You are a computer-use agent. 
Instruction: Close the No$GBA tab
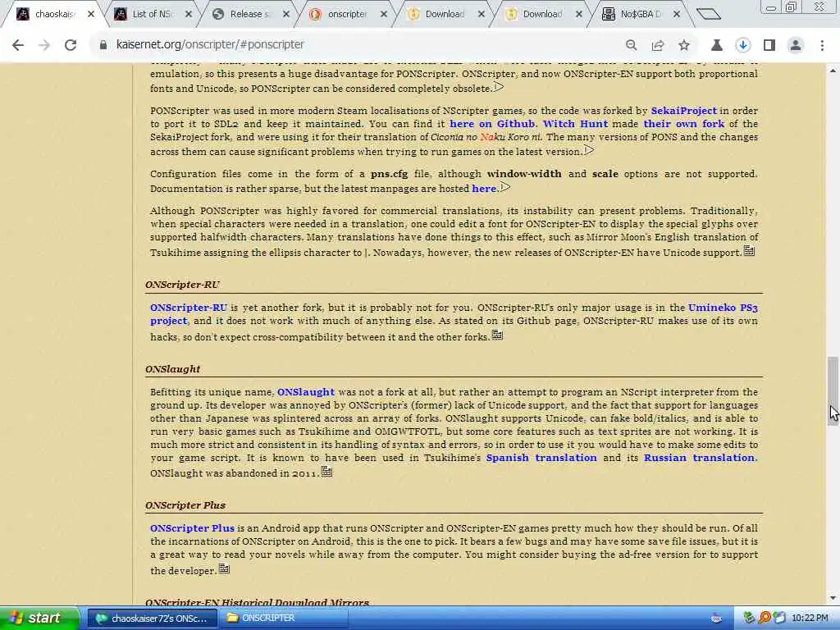(x=677, y=14)
